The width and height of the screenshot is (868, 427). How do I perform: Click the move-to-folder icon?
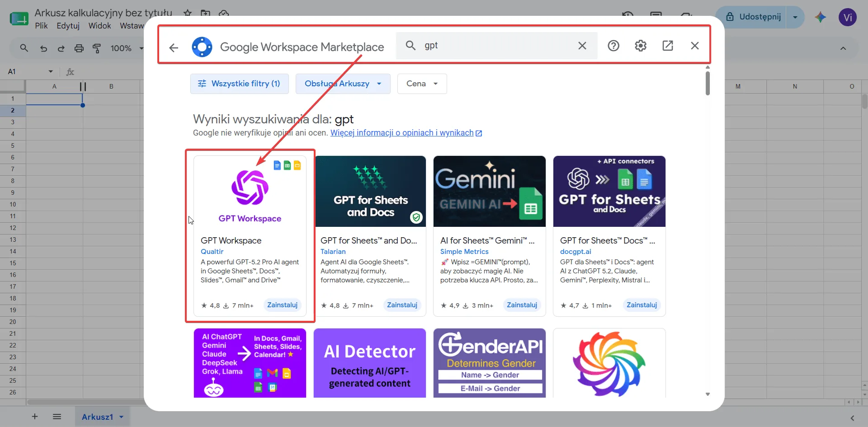click(x=205, y=13)
